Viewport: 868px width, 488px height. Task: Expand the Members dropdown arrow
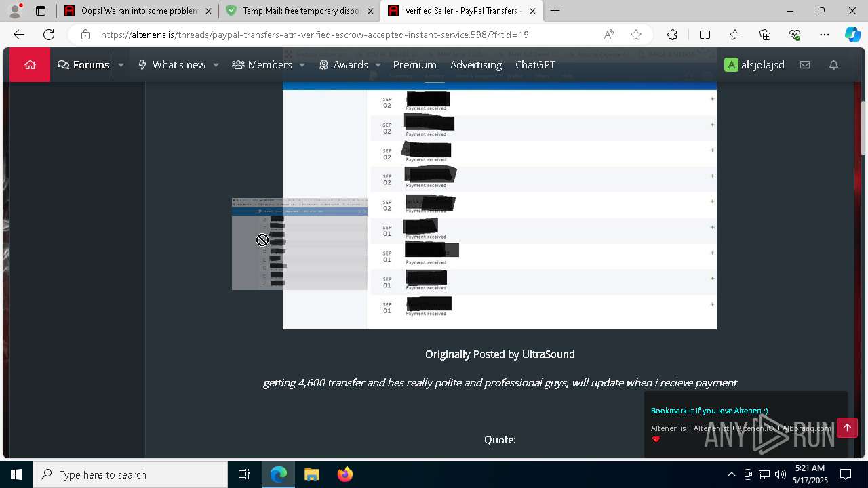click(x=302, y=65)
